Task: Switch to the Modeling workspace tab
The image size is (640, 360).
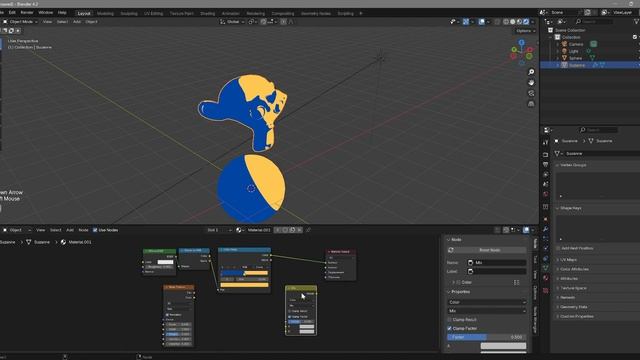Action: tap(105, 13)
